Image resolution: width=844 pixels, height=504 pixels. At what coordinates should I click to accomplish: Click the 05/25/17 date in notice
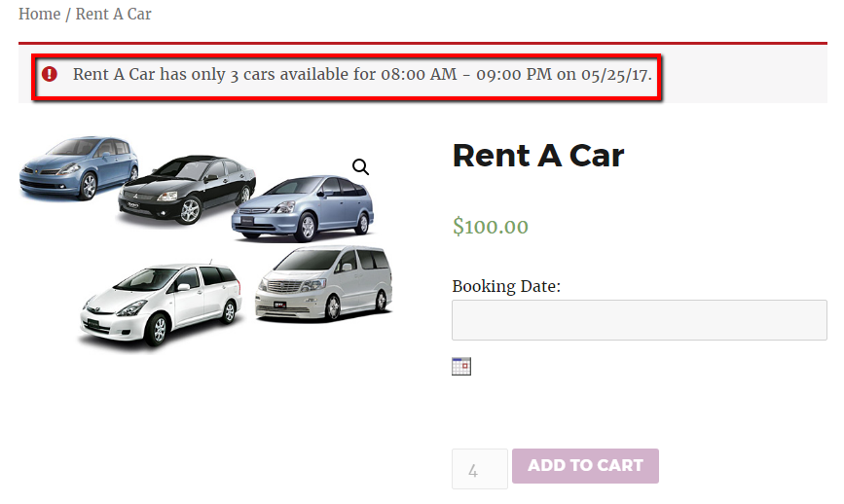point(615,74)
